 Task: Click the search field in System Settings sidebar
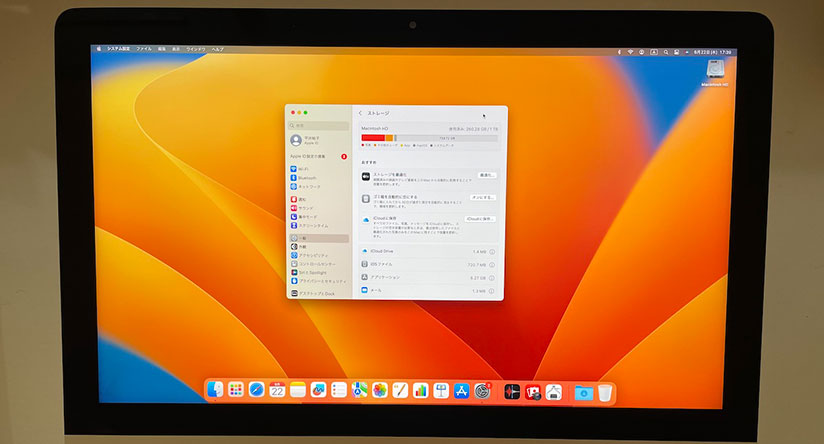point(318,126)
